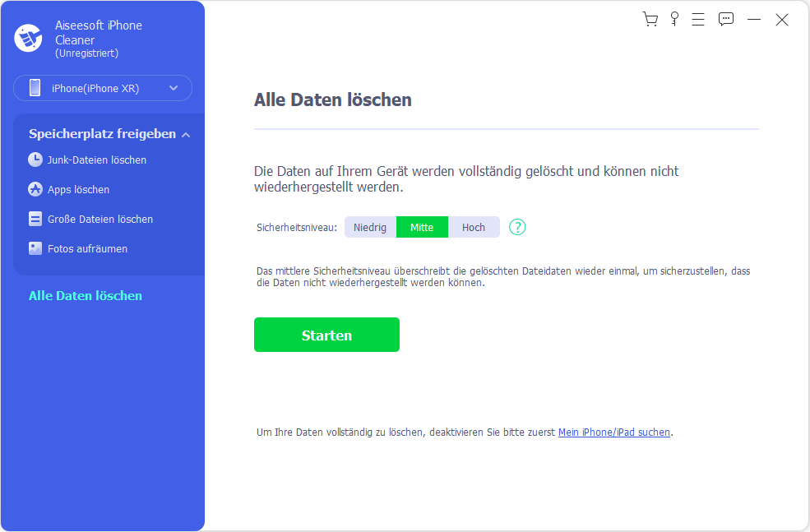Image resolution: width=810 pixels, height=532 pixels.
Task: Click the photo icon beside Fotos aufräumen
Action: click(35, 248)
